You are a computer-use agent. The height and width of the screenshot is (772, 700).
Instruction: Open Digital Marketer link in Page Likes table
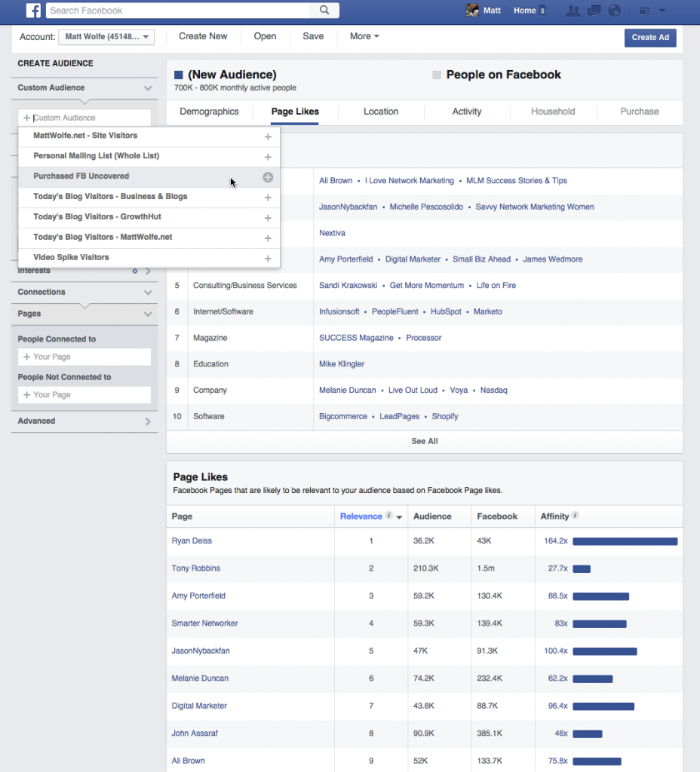coord(199,706)
